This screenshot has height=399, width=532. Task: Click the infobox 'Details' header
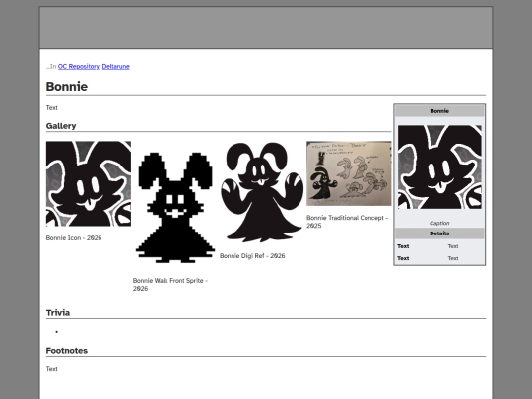439,233
